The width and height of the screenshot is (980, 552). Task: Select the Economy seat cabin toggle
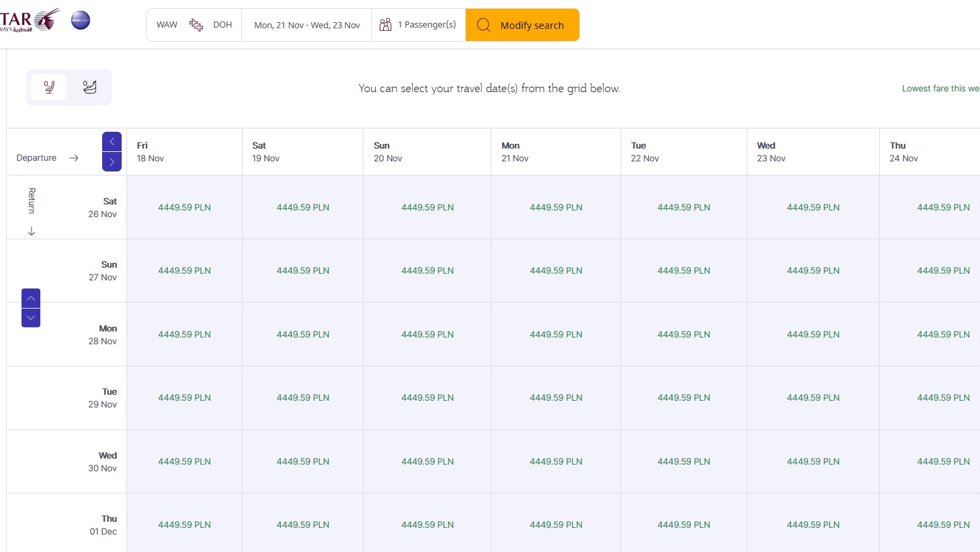[49, 87]
